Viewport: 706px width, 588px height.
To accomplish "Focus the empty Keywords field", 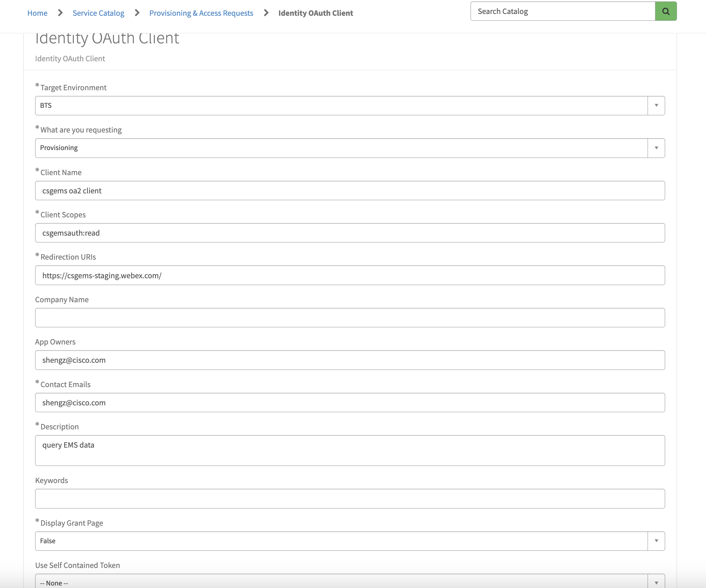I will coord(350,498).
